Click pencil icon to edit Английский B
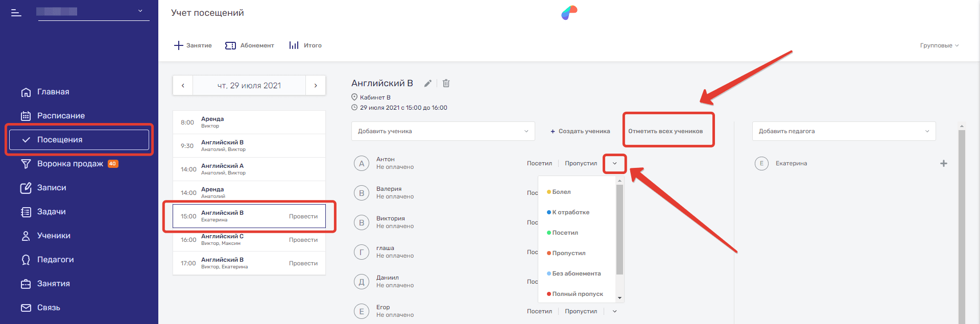 [x=428, y=83]
